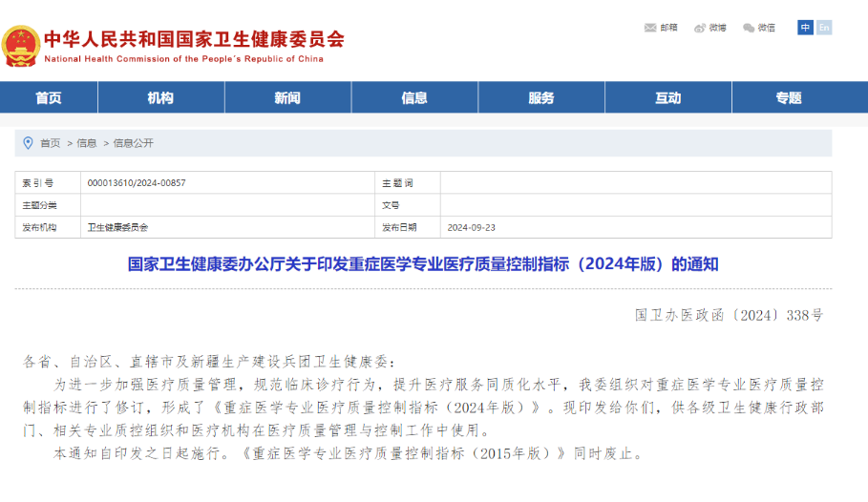The height and width of the screenshot is (502, 868).
Task: Select the date 2024-09-23
Action: (471, 227)
